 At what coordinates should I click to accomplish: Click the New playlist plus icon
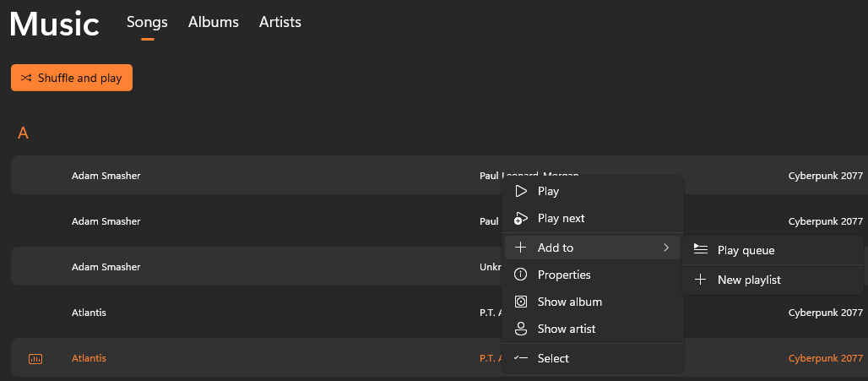[x=700, y=280]
